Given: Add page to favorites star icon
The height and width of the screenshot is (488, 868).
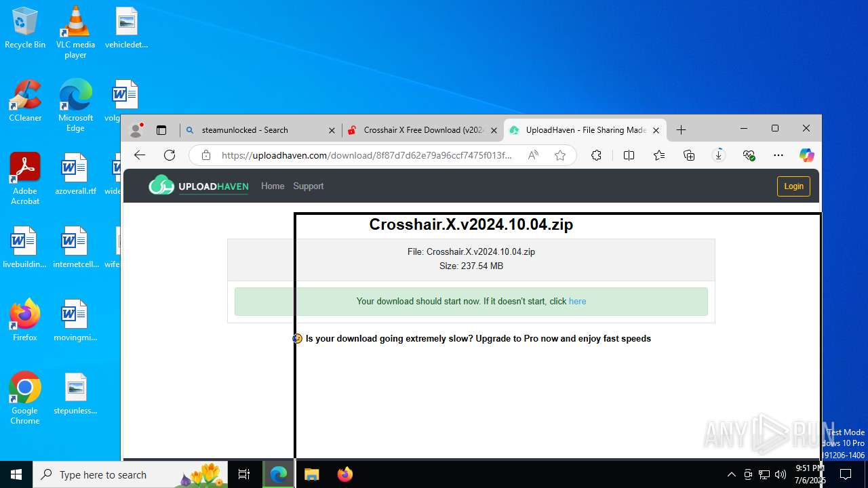Looking at the screenshot, I should [x=560, y=155].
